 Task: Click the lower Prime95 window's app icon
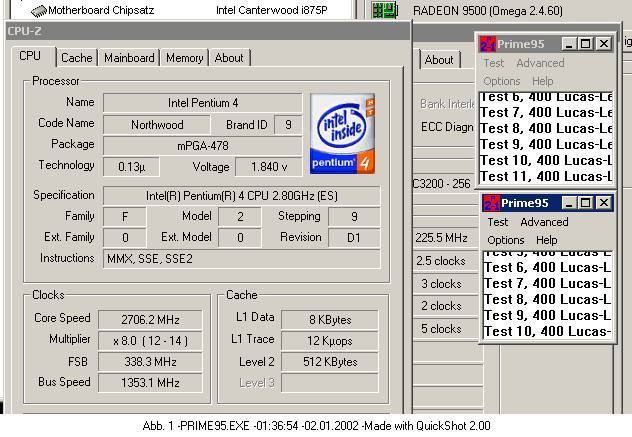[491, 203]
